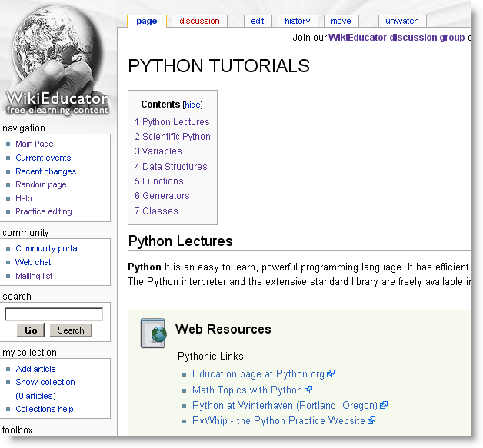This screenshot has height=448, width=483.
Task: Jump to Scientific Python section
Action: pos(172,137)
